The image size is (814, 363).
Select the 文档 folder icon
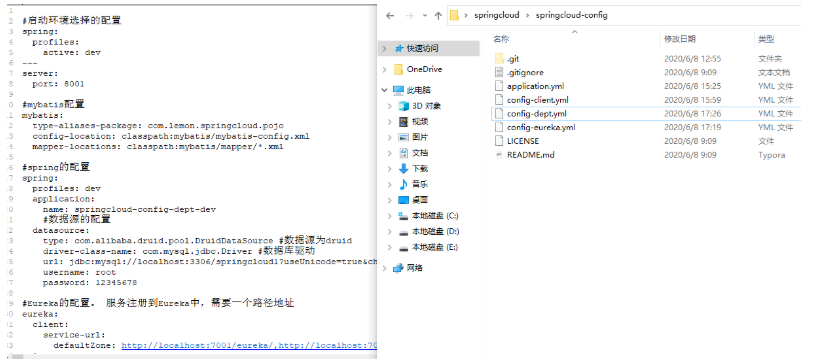click(403, 153)
